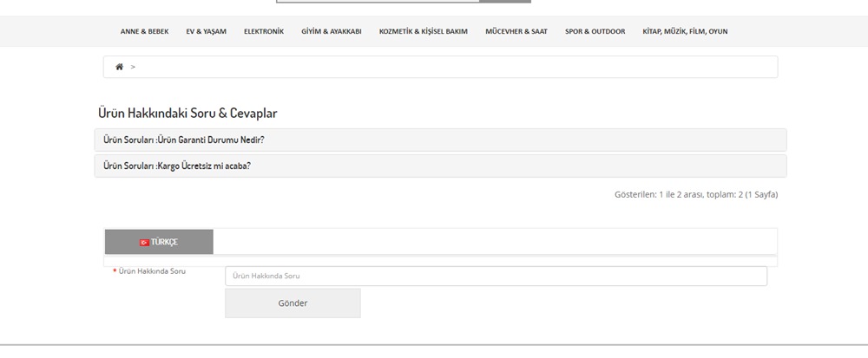Click the Turkish flag icon
Image resolution: width=868 pixels, height=358 pixels.
click(x=144, y=242)
